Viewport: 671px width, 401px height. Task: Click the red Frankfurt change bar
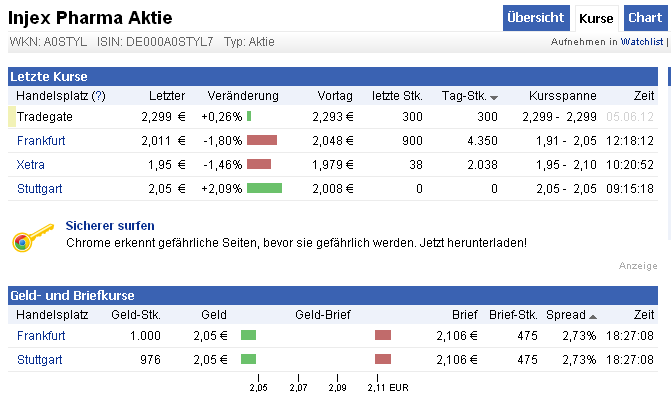[x=261, y=140]
